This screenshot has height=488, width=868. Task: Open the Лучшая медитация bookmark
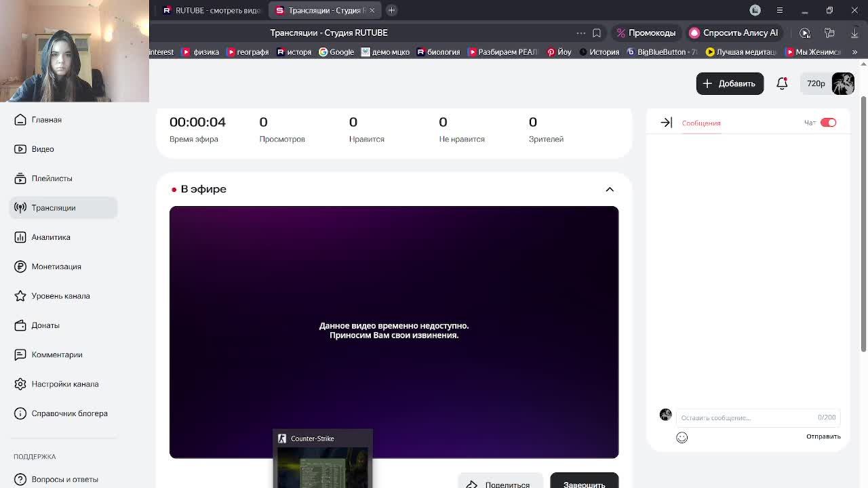click(741, 52)
